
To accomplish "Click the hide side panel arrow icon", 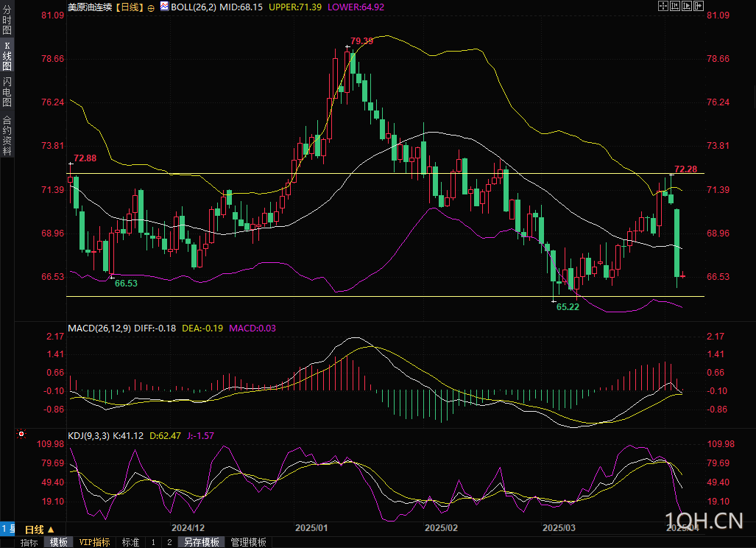I will click(698, 6).
